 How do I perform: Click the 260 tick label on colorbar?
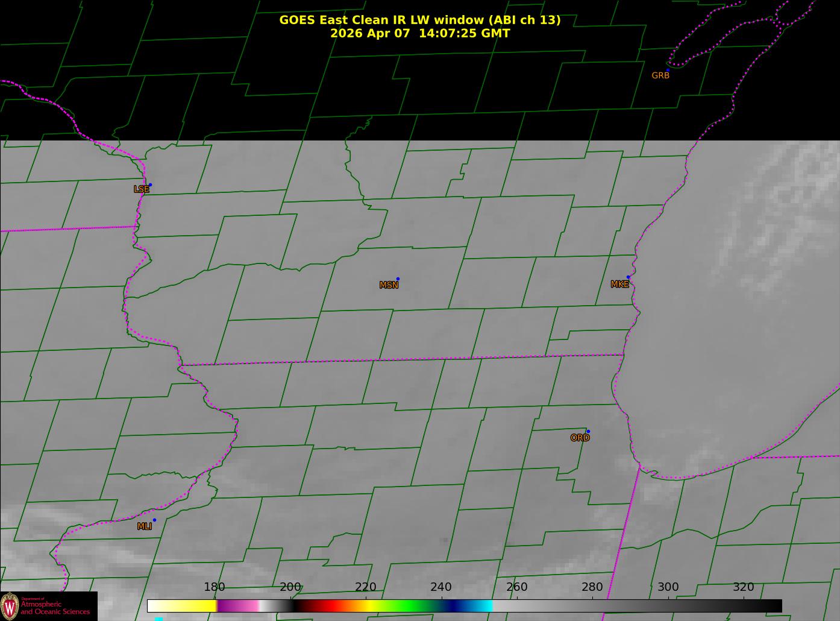click(516, 587)
